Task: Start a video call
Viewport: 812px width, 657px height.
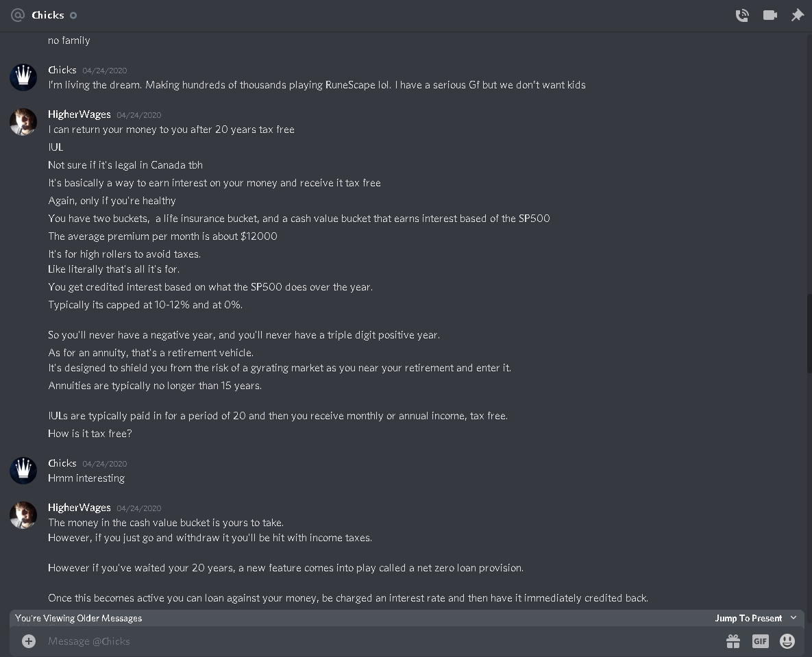Action: click(770, 15)
